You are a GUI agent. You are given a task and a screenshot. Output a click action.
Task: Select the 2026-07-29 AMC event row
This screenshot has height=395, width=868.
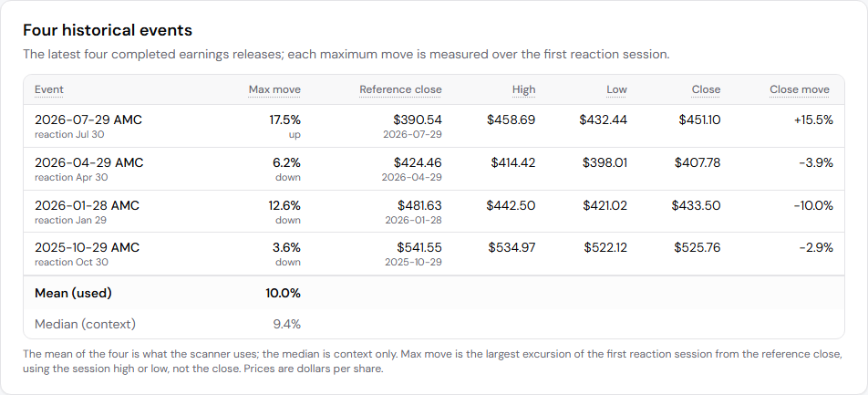pyautogui.click(x=434, y=126)
